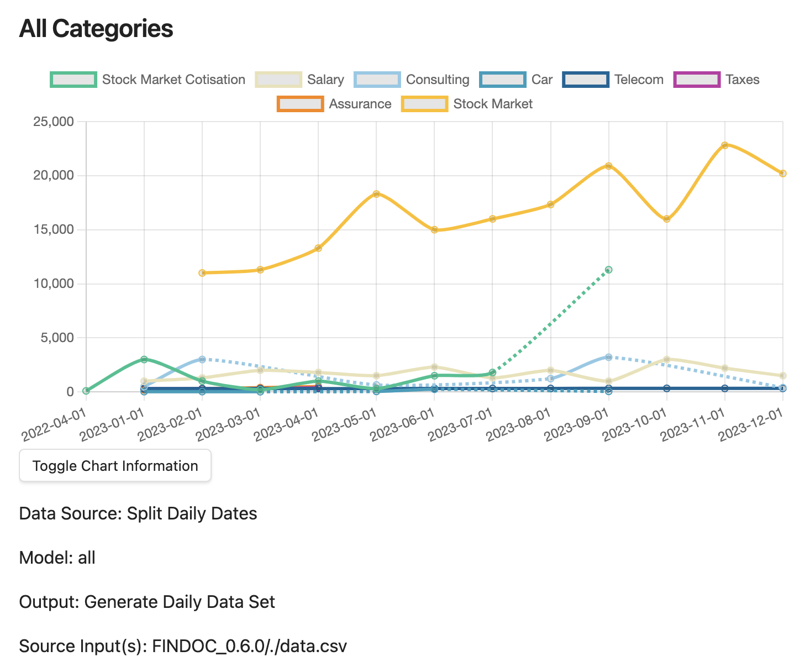The height and width of the screenshot is (672, 810).
Task: Click the Consulting point at 2023-02-01
Action: click(x=202, y=359)
